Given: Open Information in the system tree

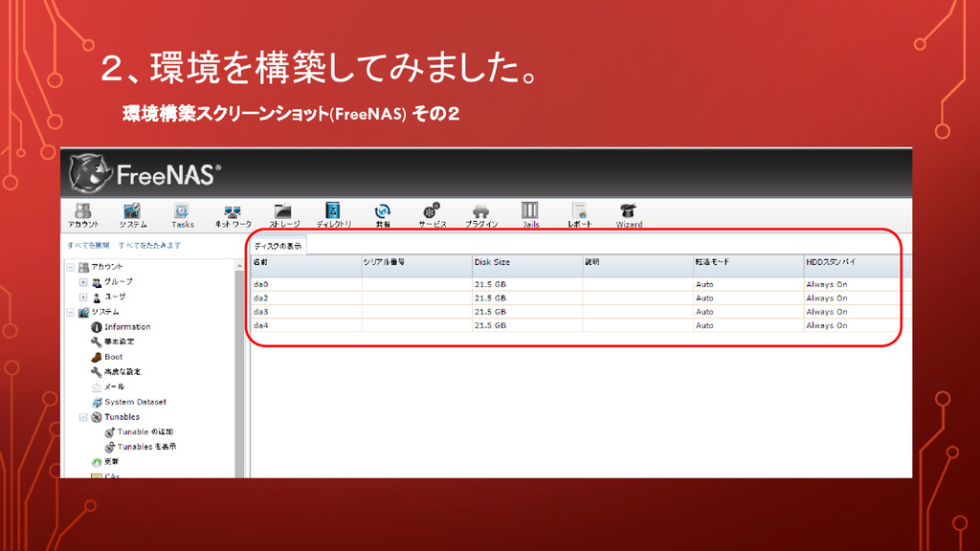Looking at the screenshot, I should 127,327.
